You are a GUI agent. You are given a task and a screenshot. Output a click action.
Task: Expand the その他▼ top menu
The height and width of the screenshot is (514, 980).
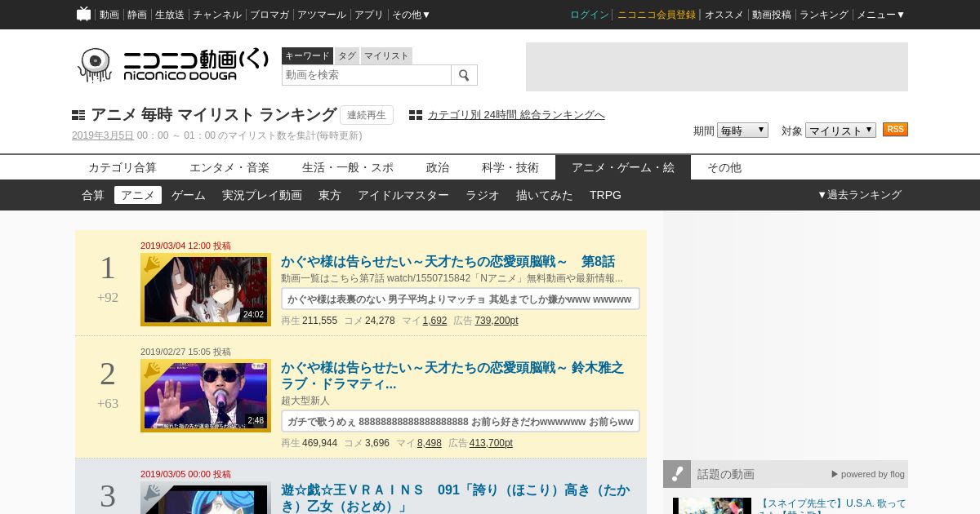(412, 15)
